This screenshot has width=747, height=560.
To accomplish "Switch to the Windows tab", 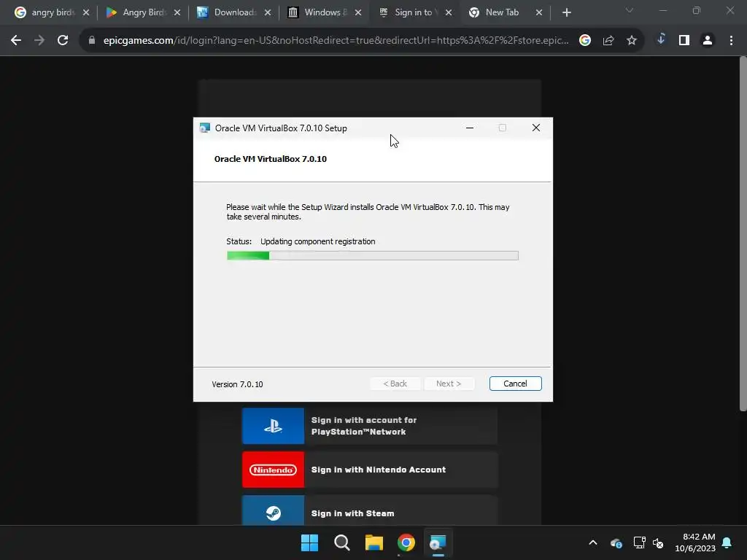I will coord(319,12).
